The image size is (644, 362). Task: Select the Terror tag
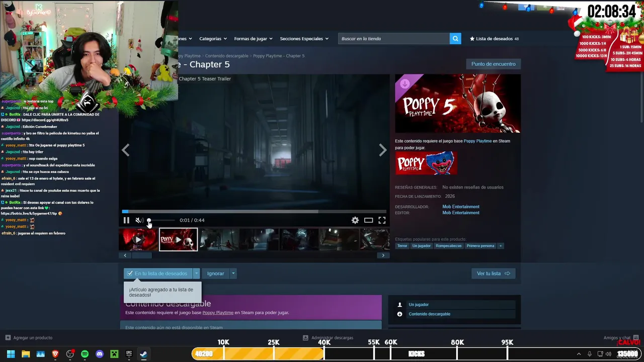coord(402,246)
